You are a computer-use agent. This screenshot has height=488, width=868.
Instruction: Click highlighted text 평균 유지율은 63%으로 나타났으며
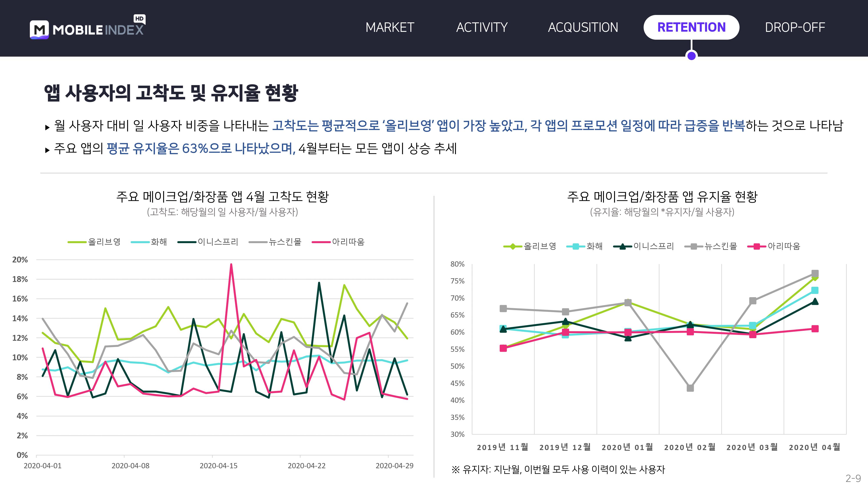point(201,149)
